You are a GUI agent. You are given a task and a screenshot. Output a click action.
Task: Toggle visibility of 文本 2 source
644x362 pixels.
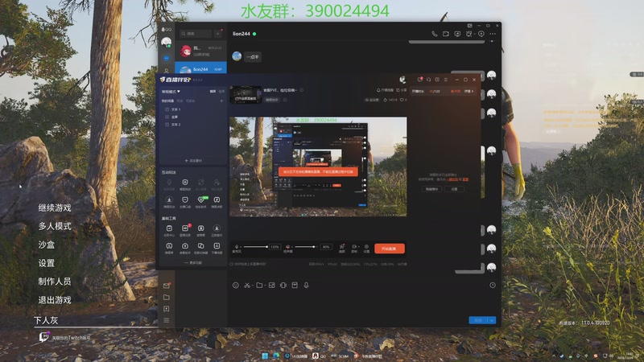[x=167, y=125]
